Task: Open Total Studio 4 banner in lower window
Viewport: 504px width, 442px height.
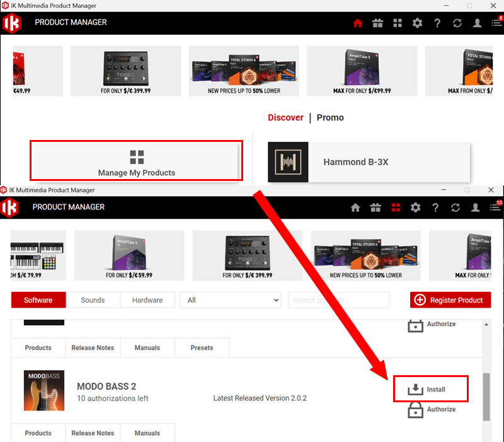Action: coord(366,255)
